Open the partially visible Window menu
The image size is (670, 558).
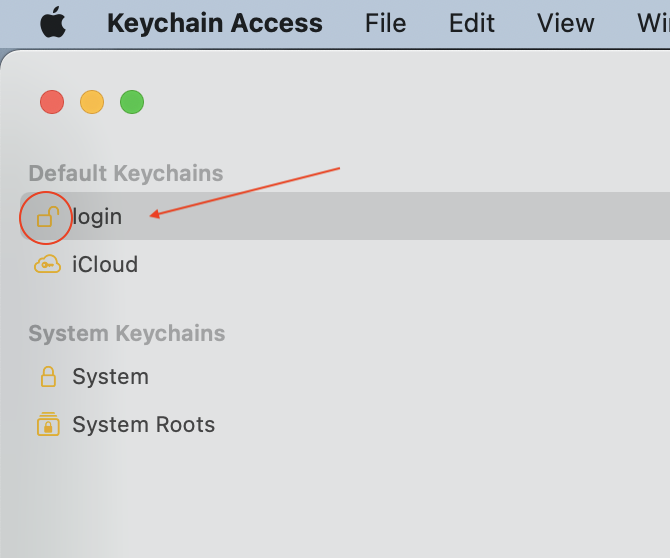pos(651,23)
